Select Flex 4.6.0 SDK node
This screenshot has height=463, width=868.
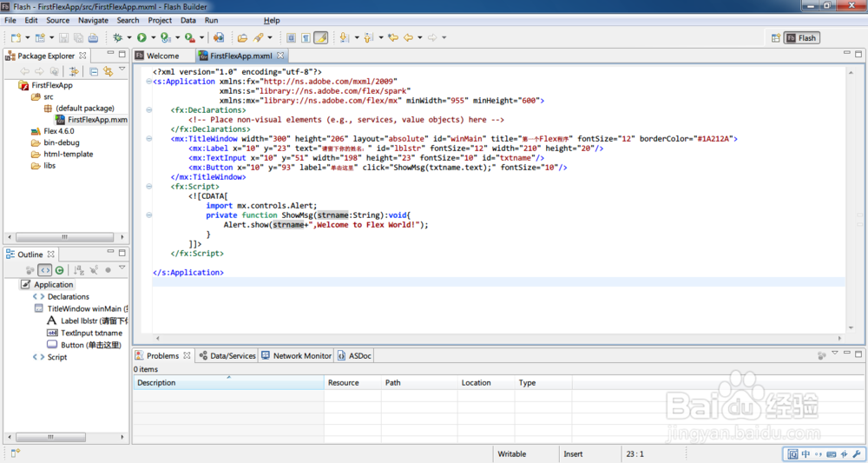(59, 131)
